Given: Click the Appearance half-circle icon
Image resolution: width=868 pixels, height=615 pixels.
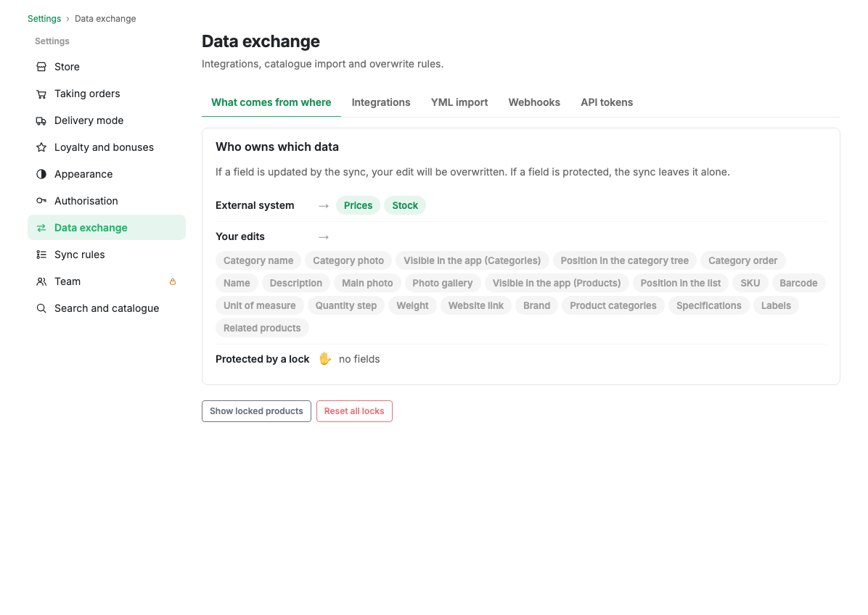Looking at the screenshot, I should pos(41,174).
